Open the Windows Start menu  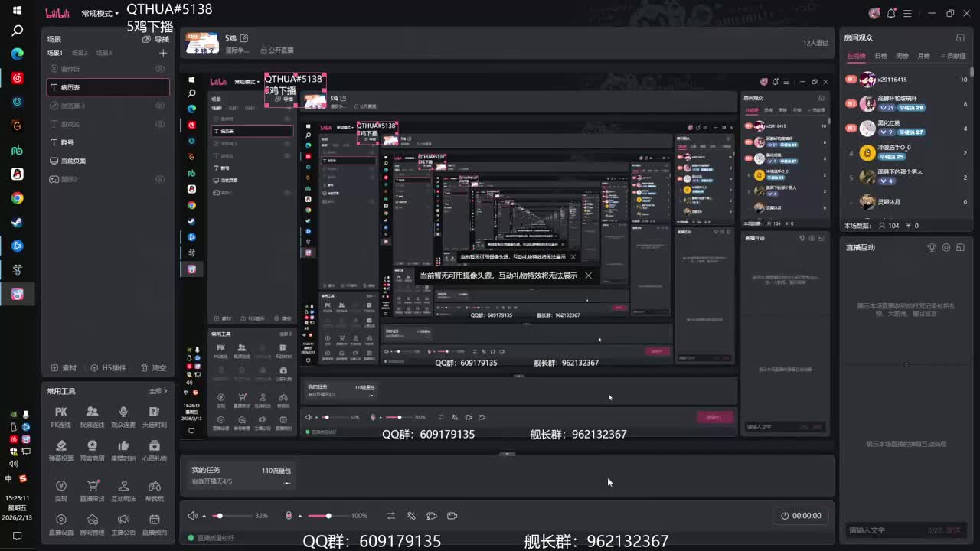coord(17,11)
